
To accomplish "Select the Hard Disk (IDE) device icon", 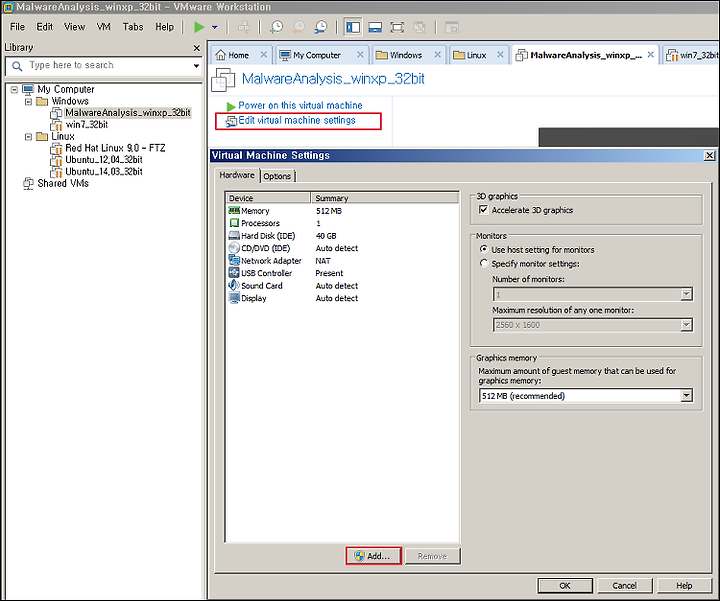I will (234, 236).
